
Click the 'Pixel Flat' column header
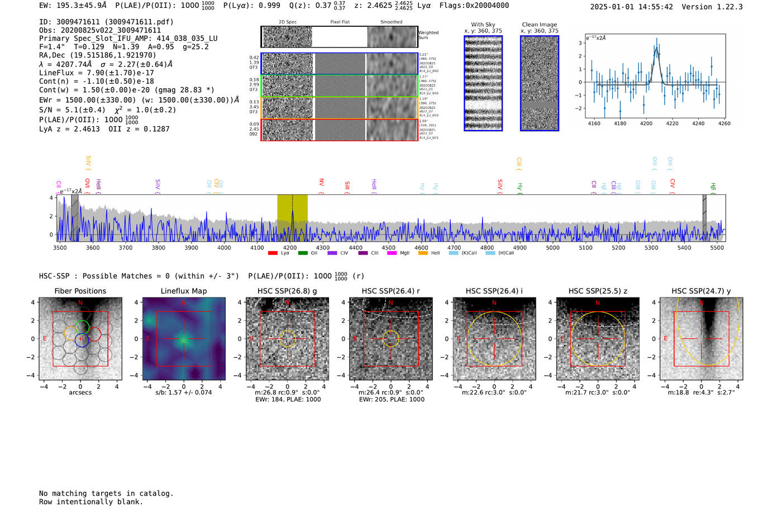(x=340, y=22)
